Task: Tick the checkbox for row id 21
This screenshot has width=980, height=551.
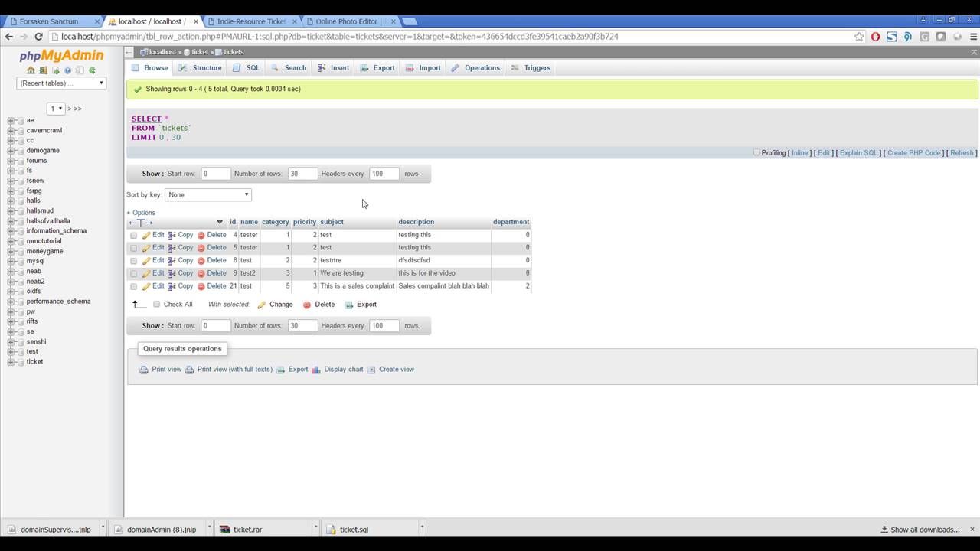Action: [x=133, y=286]
